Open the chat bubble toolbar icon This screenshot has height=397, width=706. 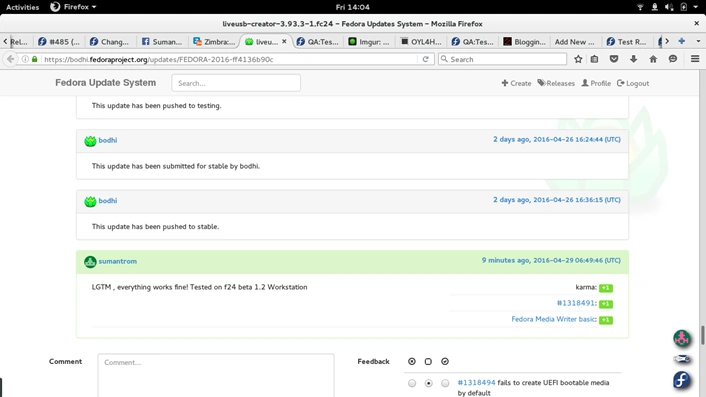673,59
